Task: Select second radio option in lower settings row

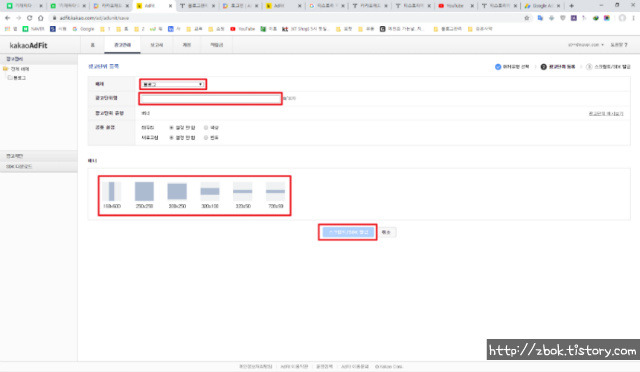Action: click(x=206, y=138)
